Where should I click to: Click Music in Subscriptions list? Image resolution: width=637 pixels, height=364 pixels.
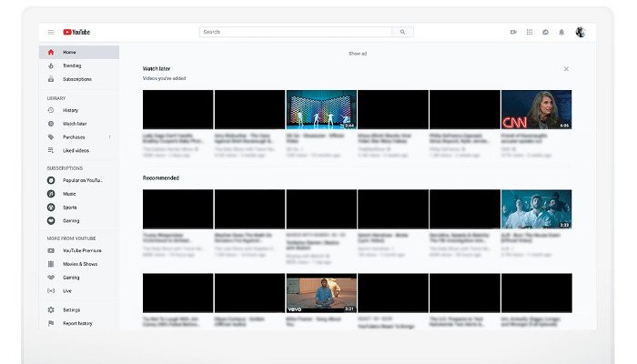coord(69,194)
